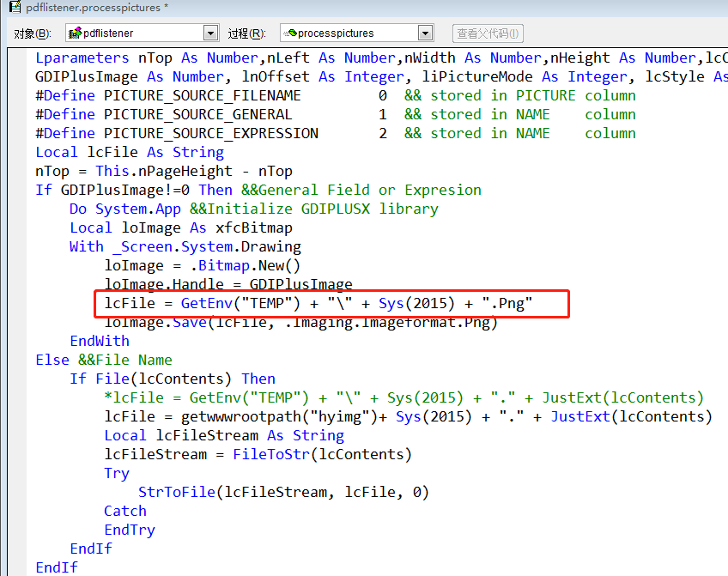This screenshot has width=728, height=576.
Task: Click the indented EndIf after EndTry
Action: click(x=91, y=549)
